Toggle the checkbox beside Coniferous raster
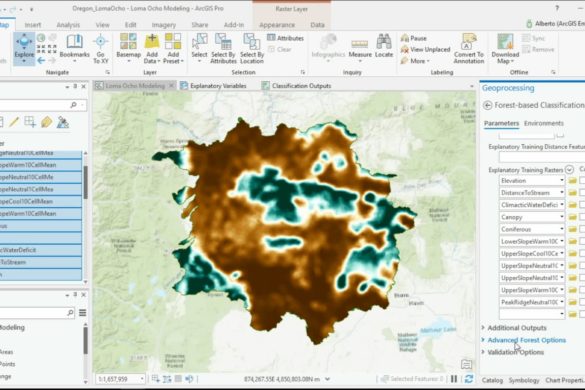Image resolution: width=585 pixels, height=390 pixels. pos(582,229)
